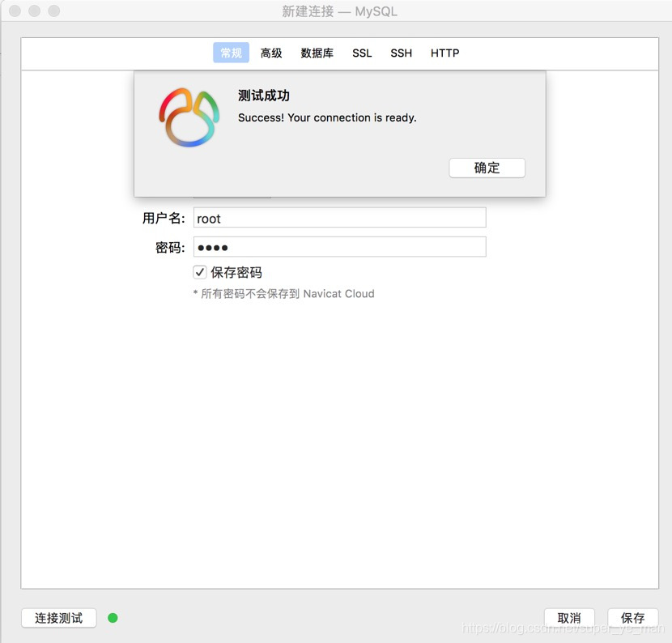The height and width of the screenshot is (643, 672).
Task: Click the 用户名: label
Action: point(164,218)
